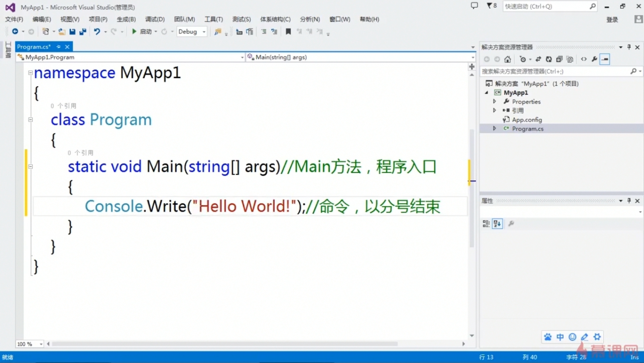Refresh the Solution Explorer
The width and height of the screenshot is (644, 363).
549,59
